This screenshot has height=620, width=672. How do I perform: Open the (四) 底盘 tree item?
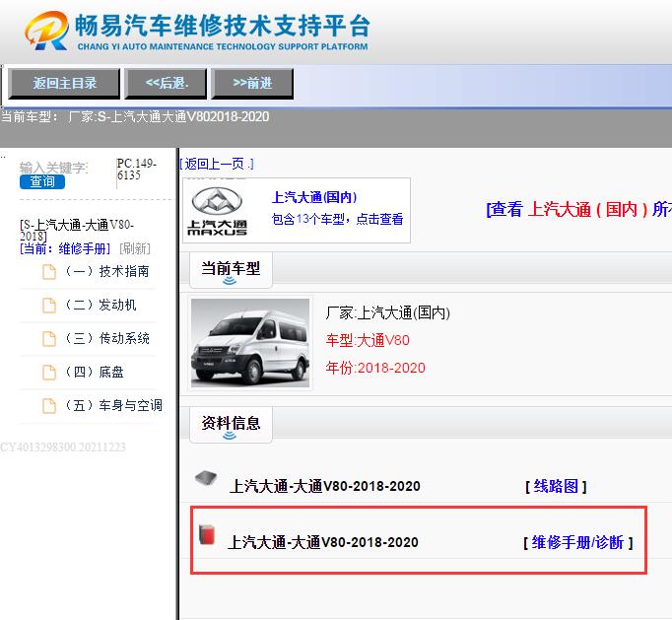point(94,372)
